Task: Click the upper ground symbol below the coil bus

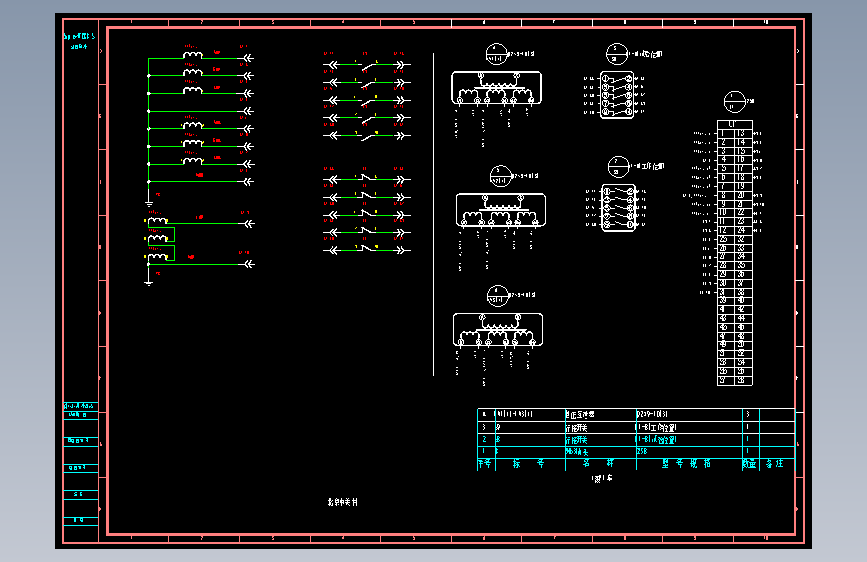Action: tap(149, 202)
